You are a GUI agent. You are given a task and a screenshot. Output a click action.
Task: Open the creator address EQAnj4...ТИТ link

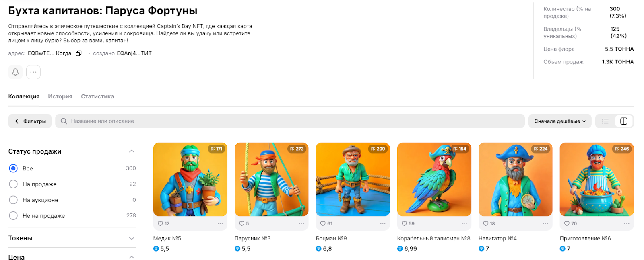(x=134, y=53)
